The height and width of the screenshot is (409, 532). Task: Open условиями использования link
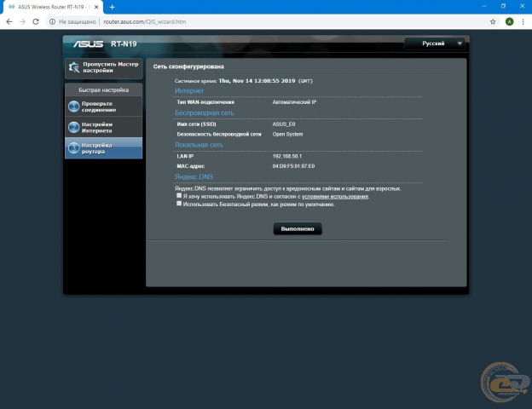coord(335,196)
